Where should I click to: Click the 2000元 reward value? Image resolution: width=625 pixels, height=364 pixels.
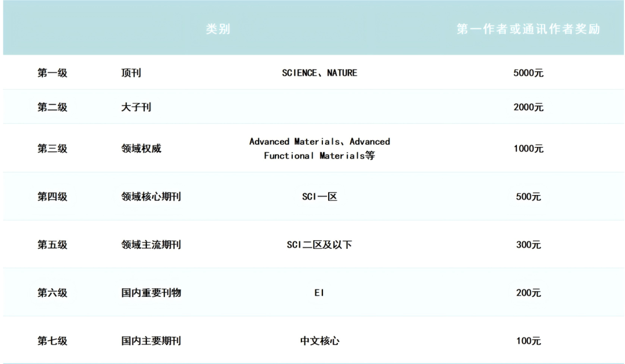point(528,107)
